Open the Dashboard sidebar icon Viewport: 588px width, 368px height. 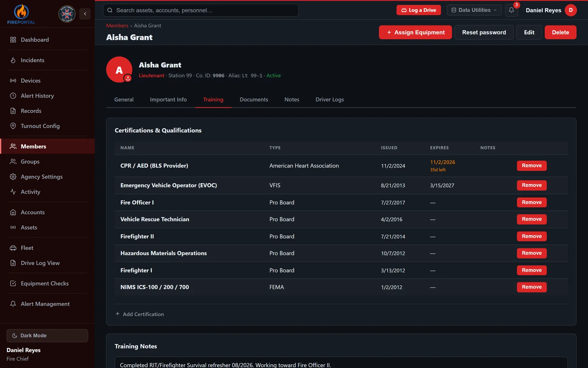point(13,40)
